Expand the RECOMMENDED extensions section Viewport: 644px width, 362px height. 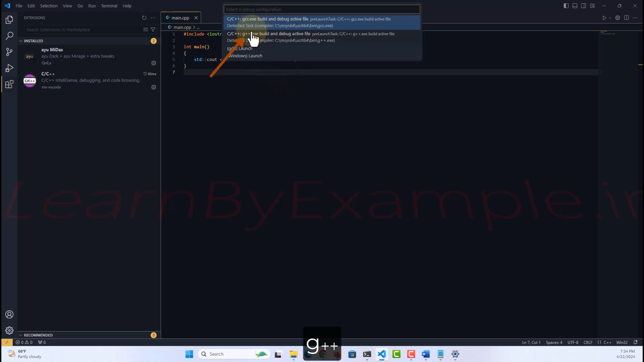point(39,335)
